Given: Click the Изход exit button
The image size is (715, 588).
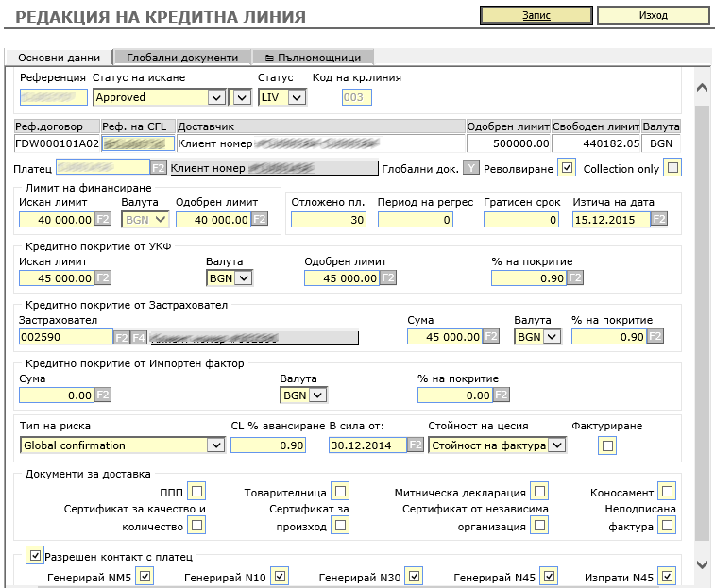Looking at the screenshot, I should tap(653, 15).
